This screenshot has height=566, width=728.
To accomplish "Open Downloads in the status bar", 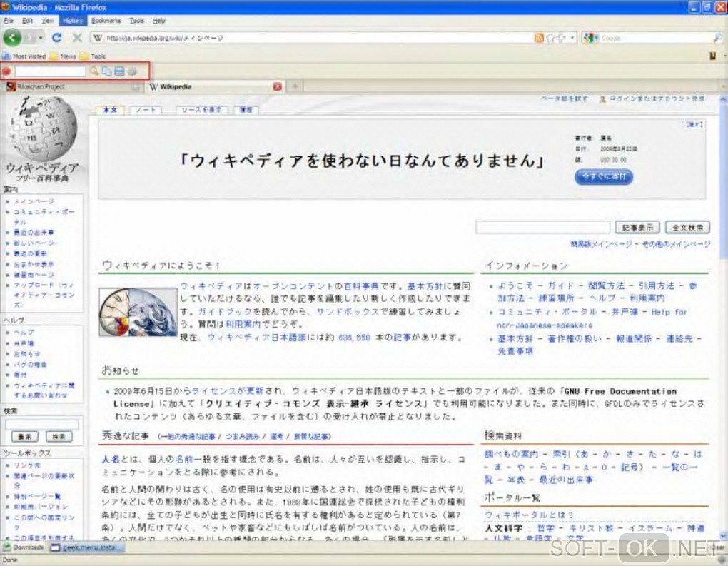I will pos(24,547).
